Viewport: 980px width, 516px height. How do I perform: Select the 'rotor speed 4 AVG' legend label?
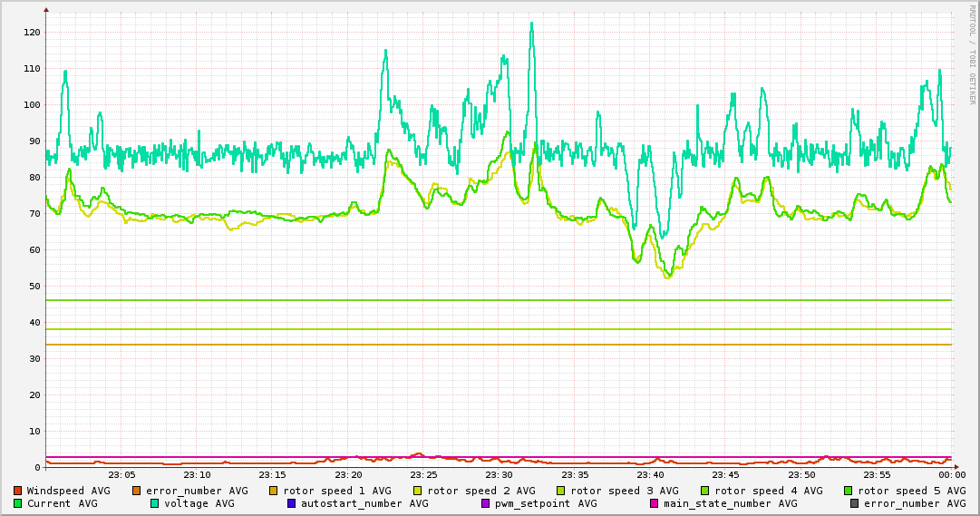(x=769, y=491)
